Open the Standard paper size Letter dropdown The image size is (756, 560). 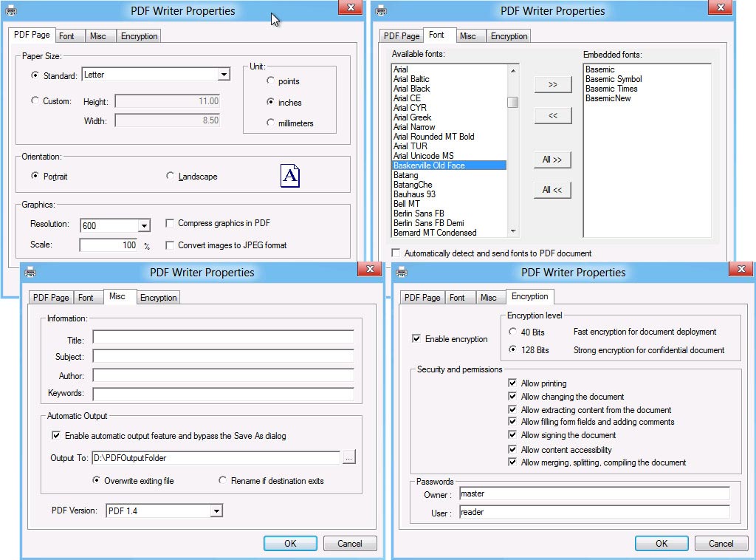click(x=223, y=75)
